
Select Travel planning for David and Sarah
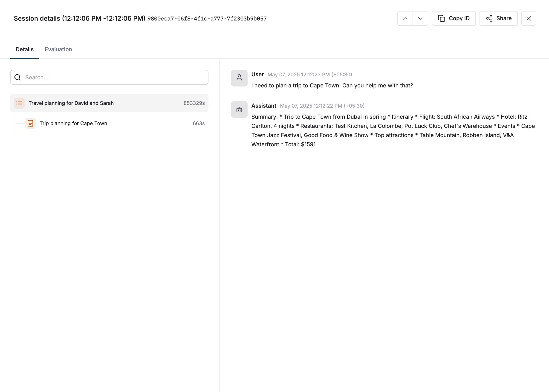pyautogui.click(x=71, y=103)
